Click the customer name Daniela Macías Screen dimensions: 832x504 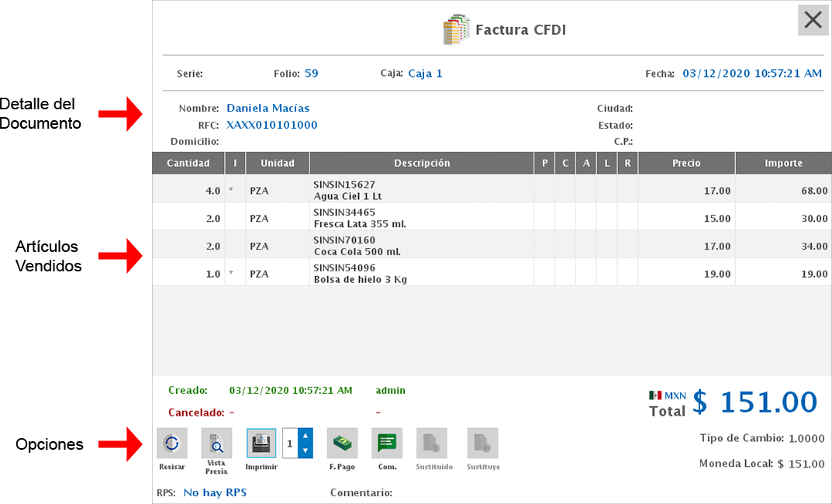point(268,109)
